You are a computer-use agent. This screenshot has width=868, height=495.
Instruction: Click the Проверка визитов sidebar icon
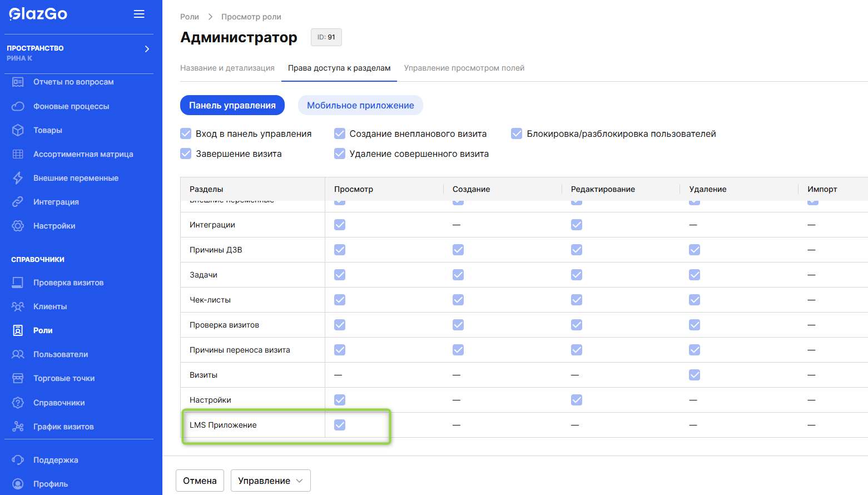click(18, 283)
